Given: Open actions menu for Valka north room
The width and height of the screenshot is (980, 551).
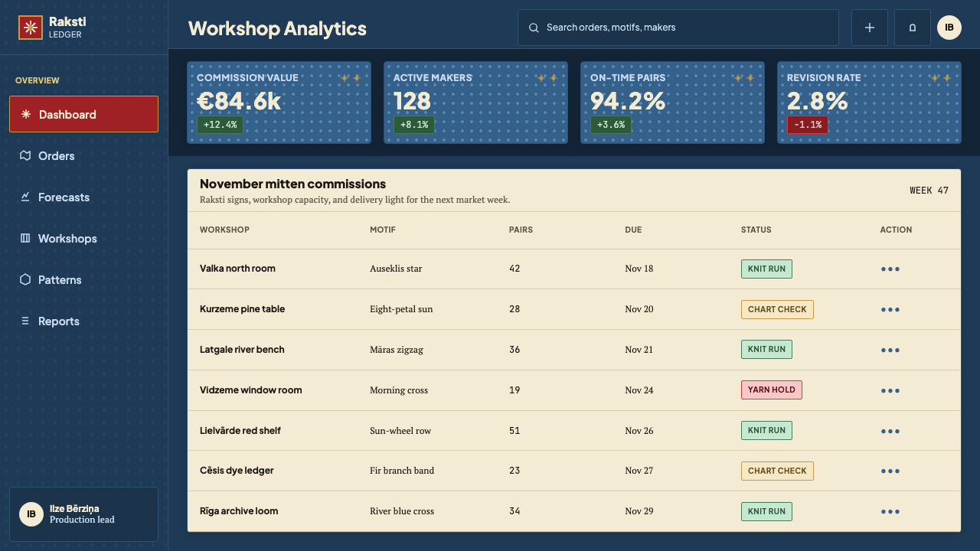Looking at the screenshot, I should [x=890, y=269].
